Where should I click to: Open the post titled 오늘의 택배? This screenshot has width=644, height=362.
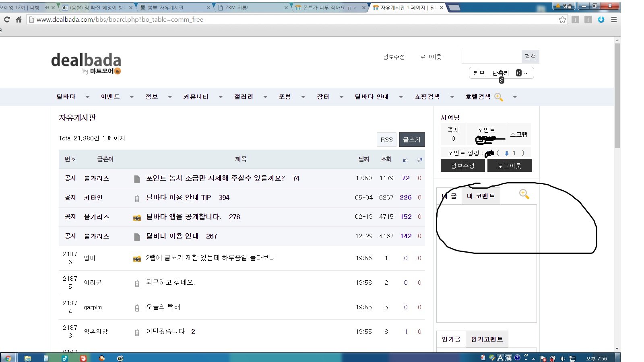pyautogui.click(x=163, y=307)
